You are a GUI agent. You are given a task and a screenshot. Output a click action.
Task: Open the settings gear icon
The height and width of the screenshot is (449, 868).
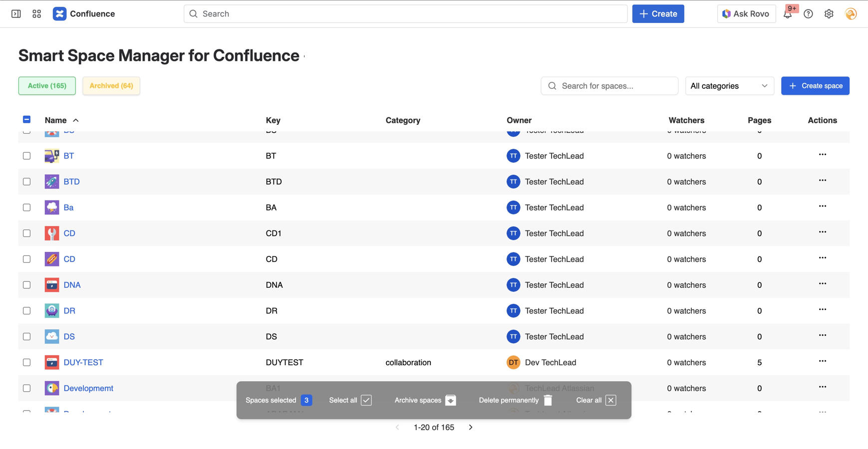(829, 14)
